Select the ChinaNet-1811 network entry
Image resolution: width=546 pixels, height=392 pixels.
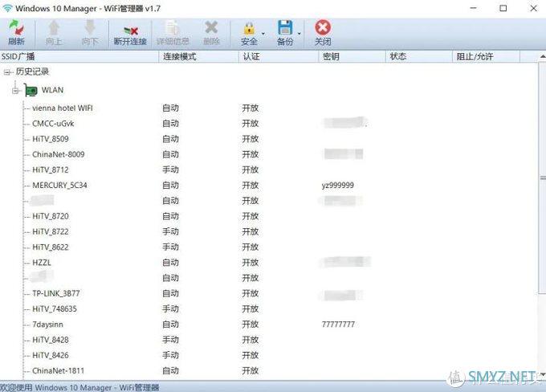(x=59, y=371)
